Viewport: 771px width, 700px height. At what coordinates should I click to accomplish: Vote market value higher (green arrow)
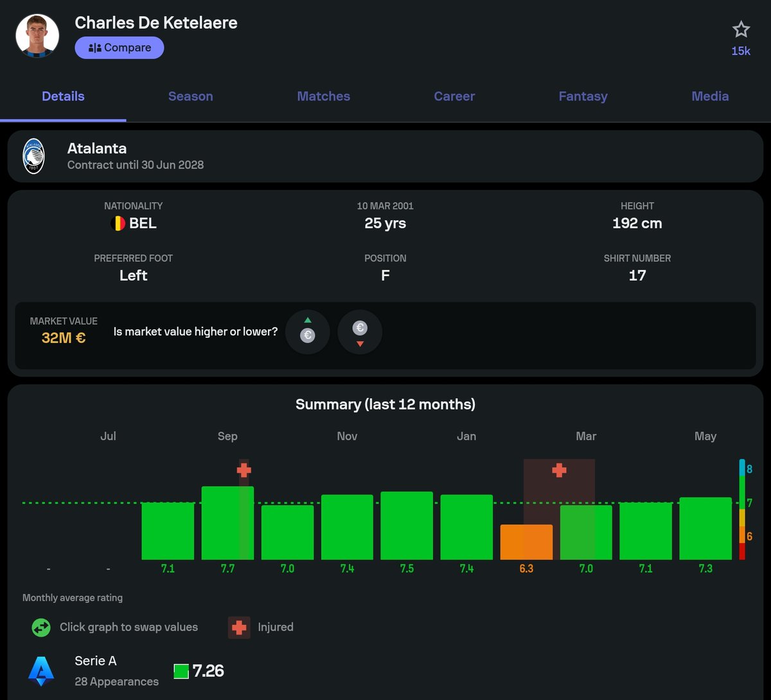tap(308, 332)
